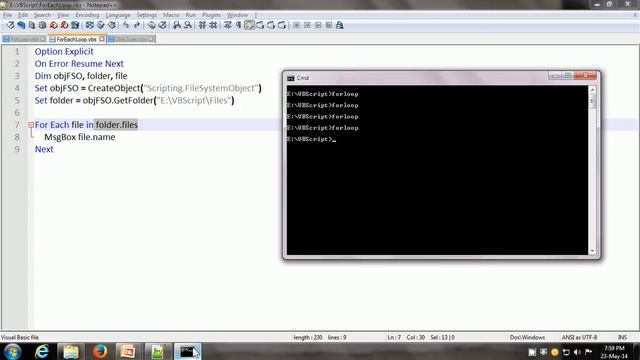Open Find via binoculars icon
Image resolution: width=640 pixels, height=360 pixels.
pyautogui.click(x=151, y=25)
